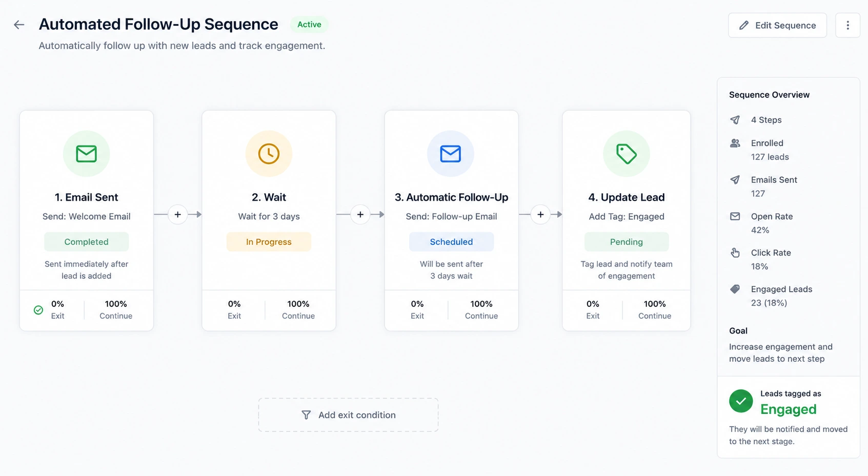
Task: Click the '18%' click rate value
Action: 759,266
